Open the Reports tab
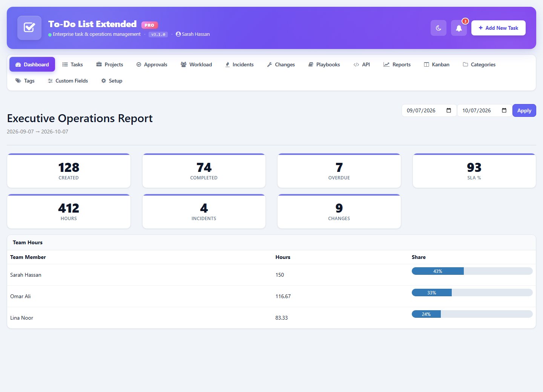Image resolution: width=543 pixels, height=392 pixels. (397, 64)
